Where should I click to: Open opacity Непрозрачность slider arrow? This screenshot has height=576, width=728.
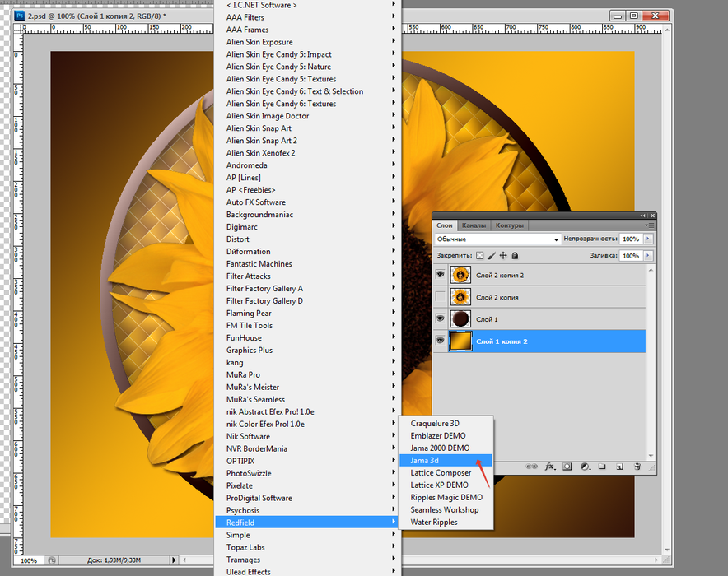[648, 239]
